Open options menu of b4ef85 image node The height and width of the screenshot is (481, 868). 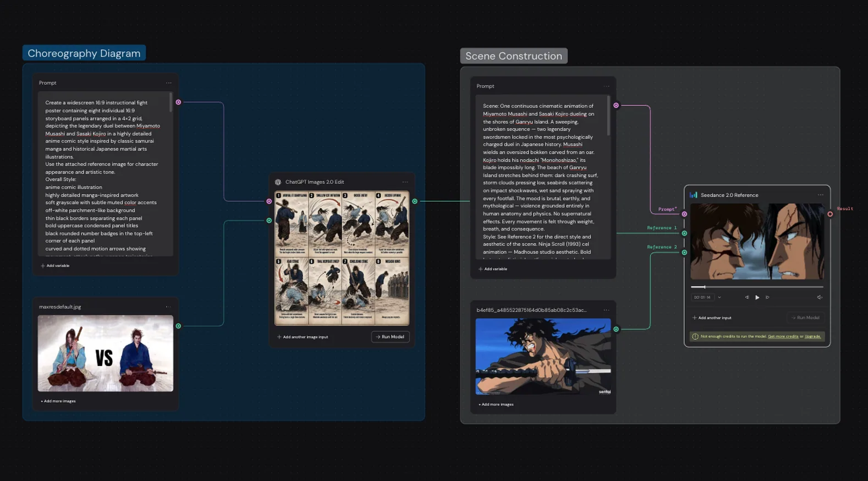tap(606, 310)
